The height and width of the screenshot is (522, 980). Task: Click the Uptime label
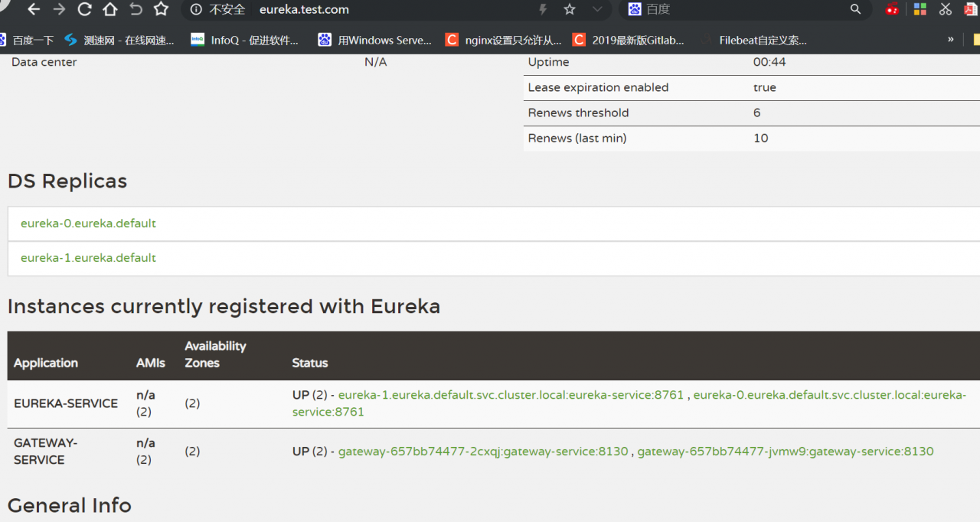pos(548,62)
